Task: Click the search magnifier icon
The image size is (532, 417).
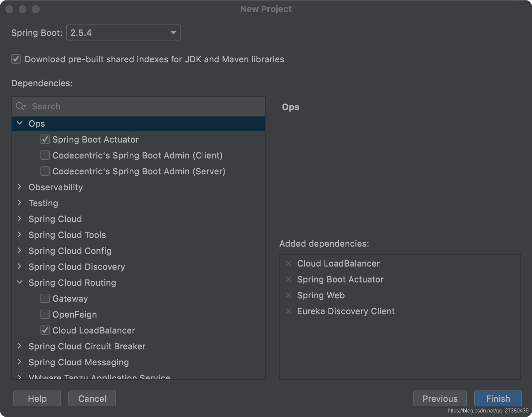Action: tap(21, 106)
